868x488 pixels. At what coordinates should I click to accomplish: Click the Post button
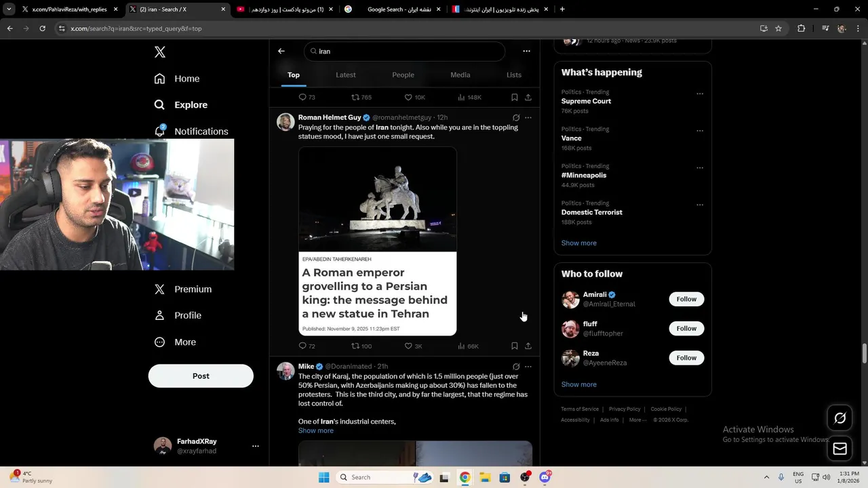click(201, 376)
